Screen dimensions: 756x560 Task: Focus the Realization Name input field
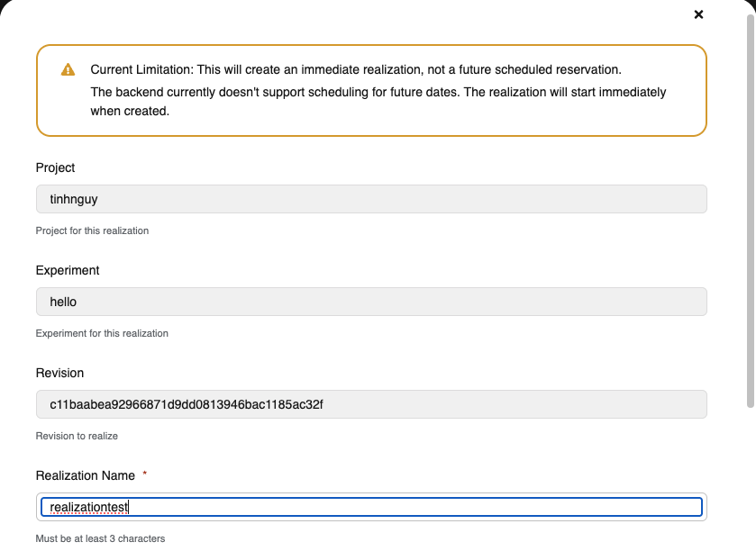(371, 507)
